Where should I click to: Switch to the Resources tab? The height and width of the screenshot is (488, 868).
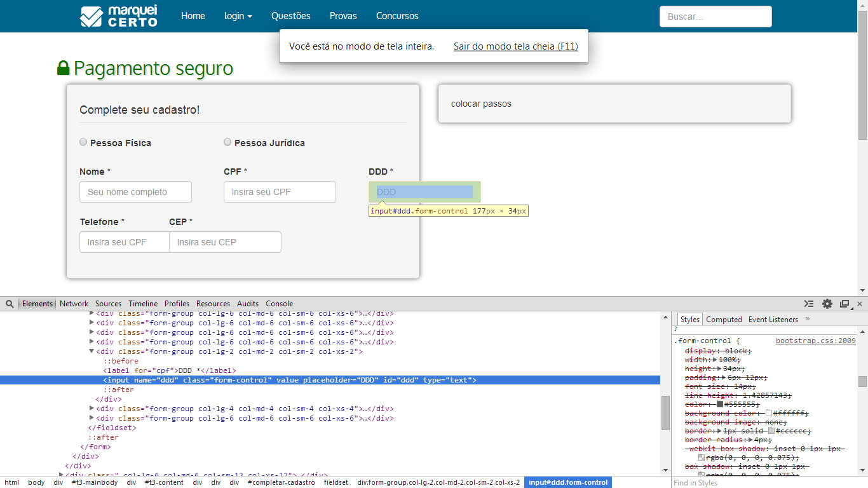pyautogui.click(x=213, y=304)
